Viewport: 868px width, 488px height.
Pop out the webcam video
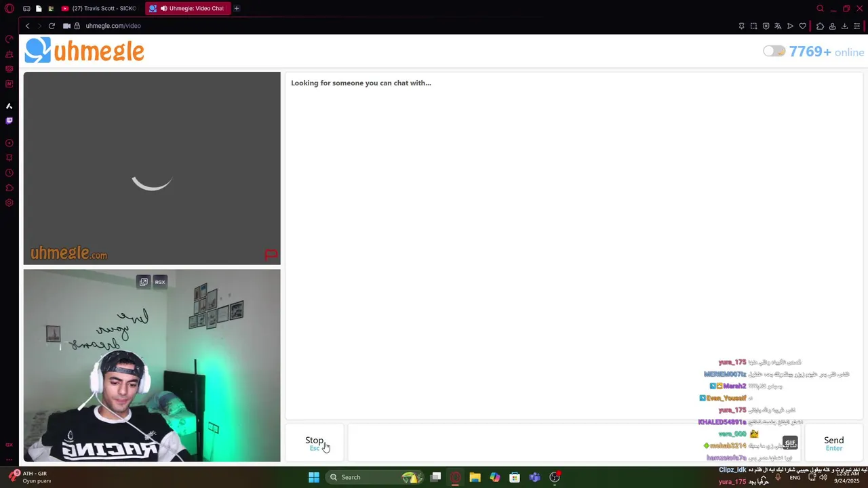pos(143,282)
